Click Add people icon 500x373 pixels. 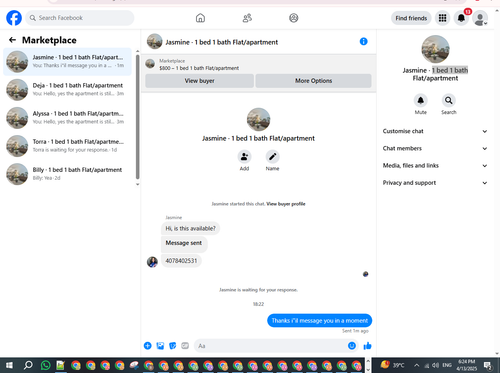[244, 157]
